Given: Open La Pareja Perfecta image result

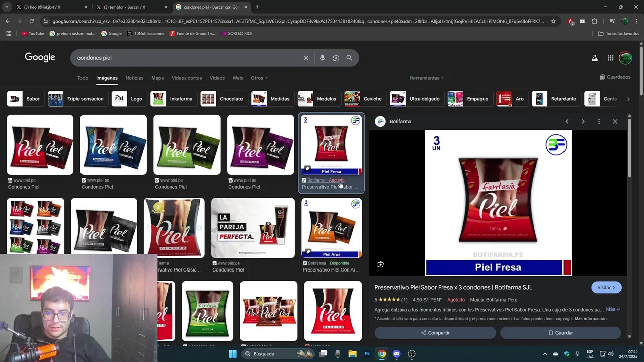Looking at the screenshot, I should pos(253,228).
